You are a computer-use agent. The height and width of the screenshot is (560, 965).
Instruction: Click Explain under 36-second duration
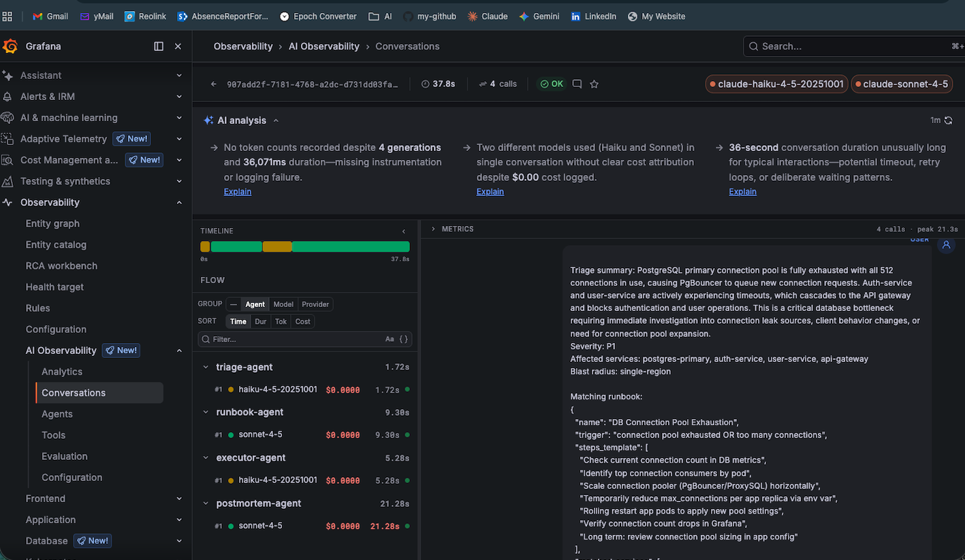coord(743,192)
